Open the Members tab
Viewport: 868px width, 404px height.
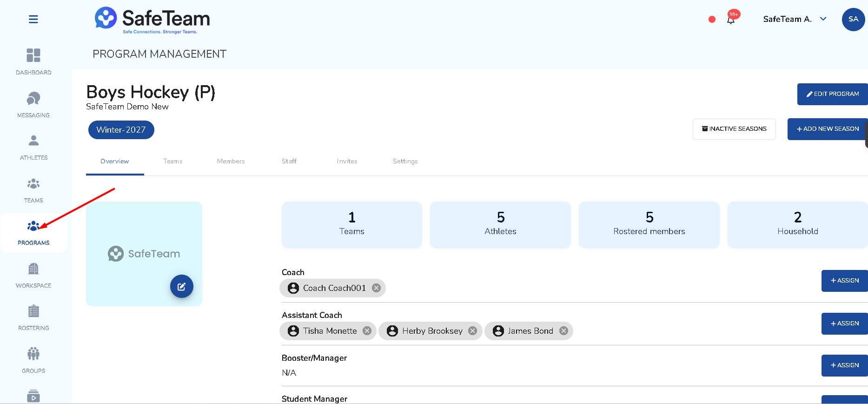coord(231,162)
